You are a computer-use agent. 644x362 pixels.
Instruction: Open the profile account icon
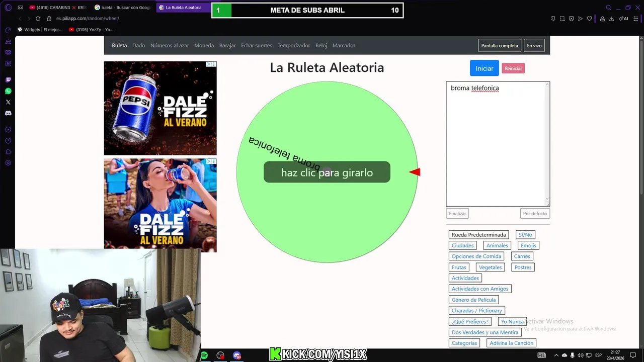coord(602,19)
